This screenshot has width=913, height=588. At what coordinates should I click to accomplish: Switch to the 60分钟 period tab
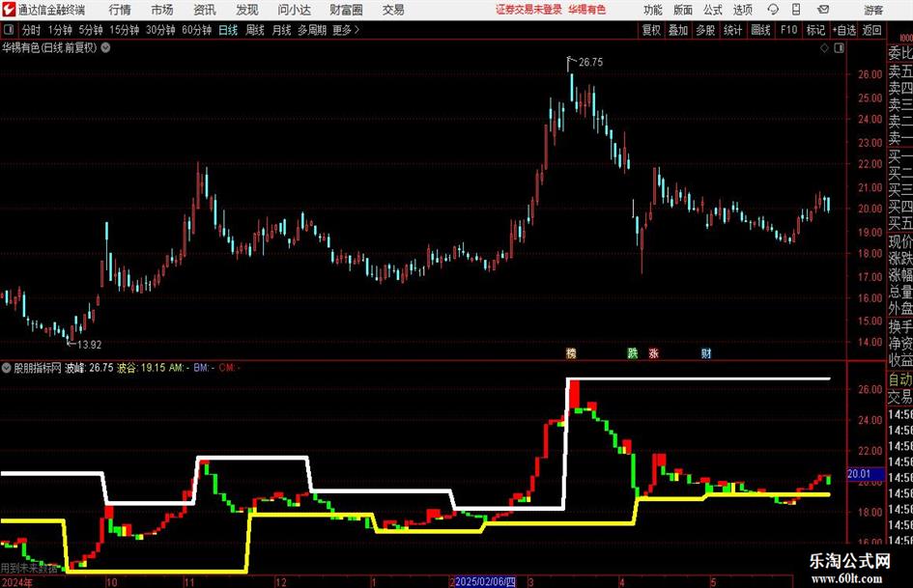click(197, 30)
